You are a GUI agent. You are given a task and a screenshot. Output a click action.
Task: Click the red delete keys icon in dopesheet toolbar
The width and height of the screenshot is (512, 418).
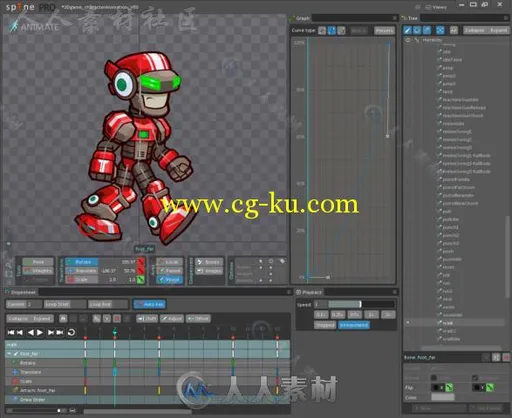tap(117, 319)
